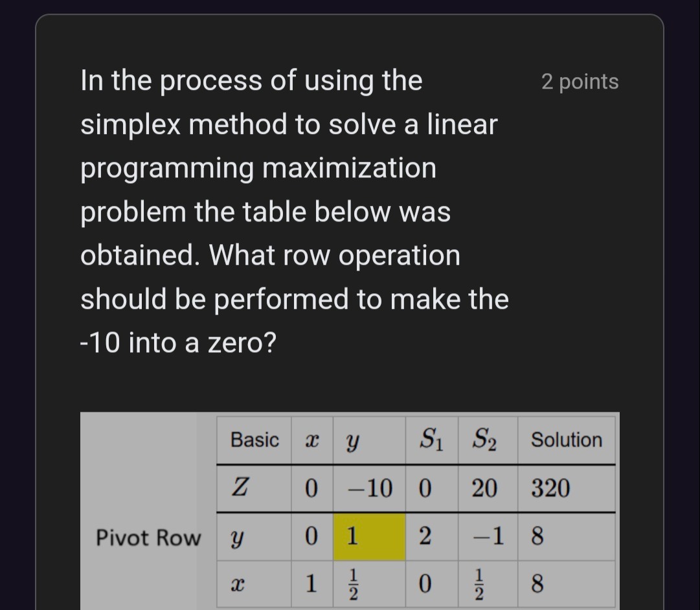The width and height of the screenshot is (700, 610).
Task: Click the 320 solution value
Action: coord(550,488)
